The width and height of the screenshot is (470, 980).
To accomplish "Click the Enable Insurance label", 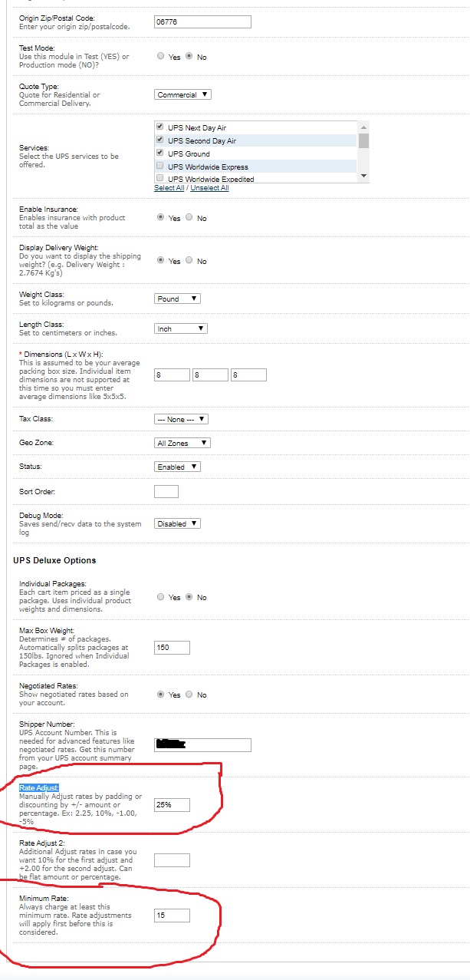I will pyautogui.click(x=48, y=209).
